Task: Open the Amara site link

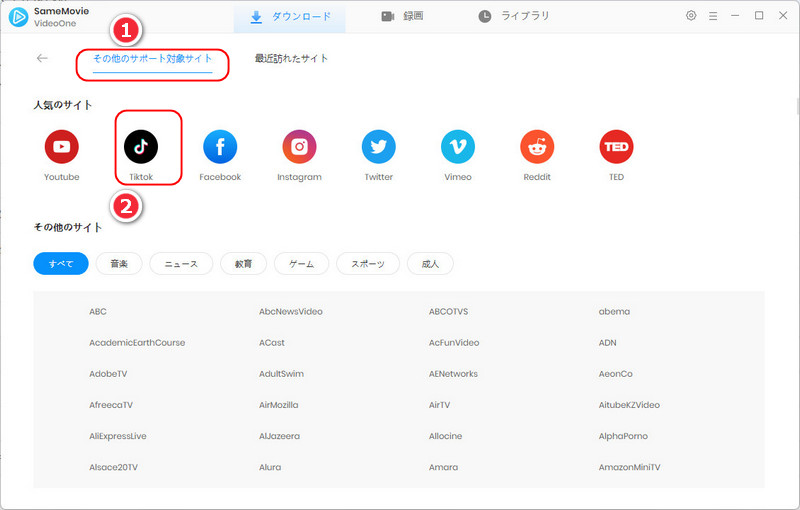Action: tap(443, 467)
